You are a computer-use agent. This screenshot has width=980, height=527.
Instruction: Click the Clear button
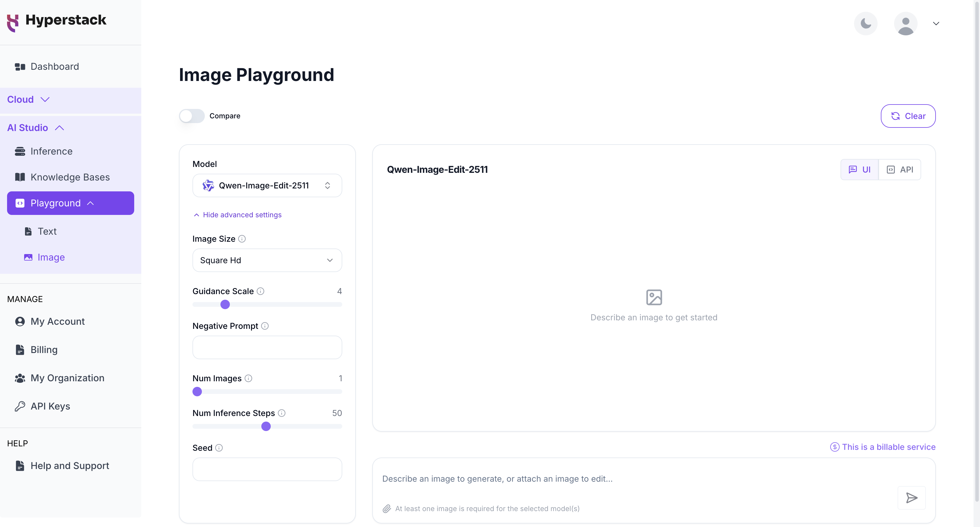pos(908,116)
